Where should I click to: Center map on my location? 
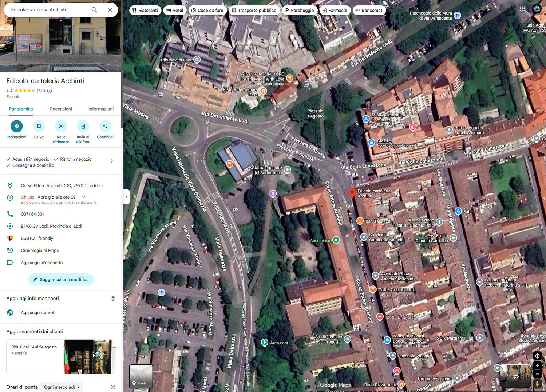point(537,356)
